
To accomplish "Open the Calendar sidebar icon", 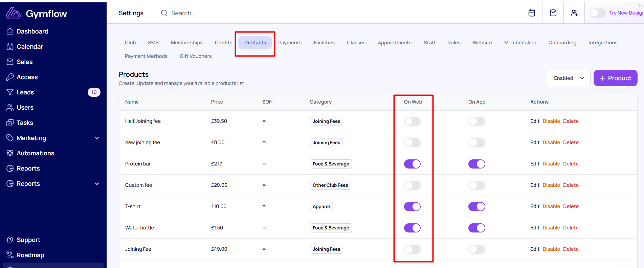I will 10,47.
